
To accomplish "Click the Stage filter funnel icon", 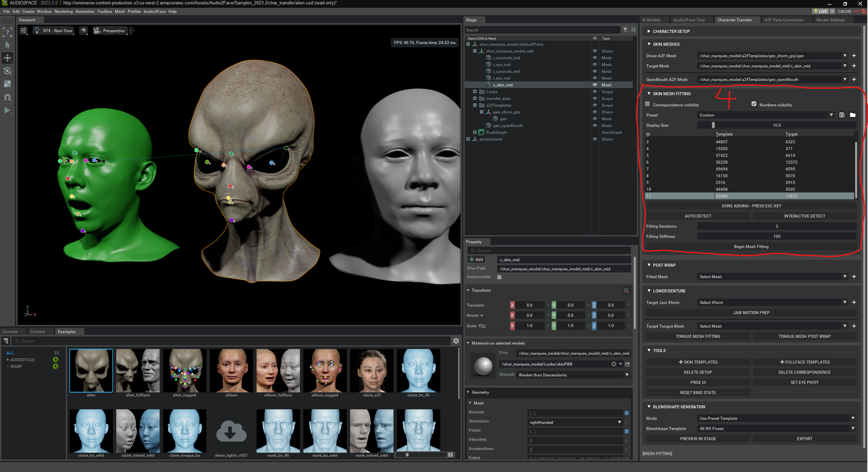I will tap(625, 30).
